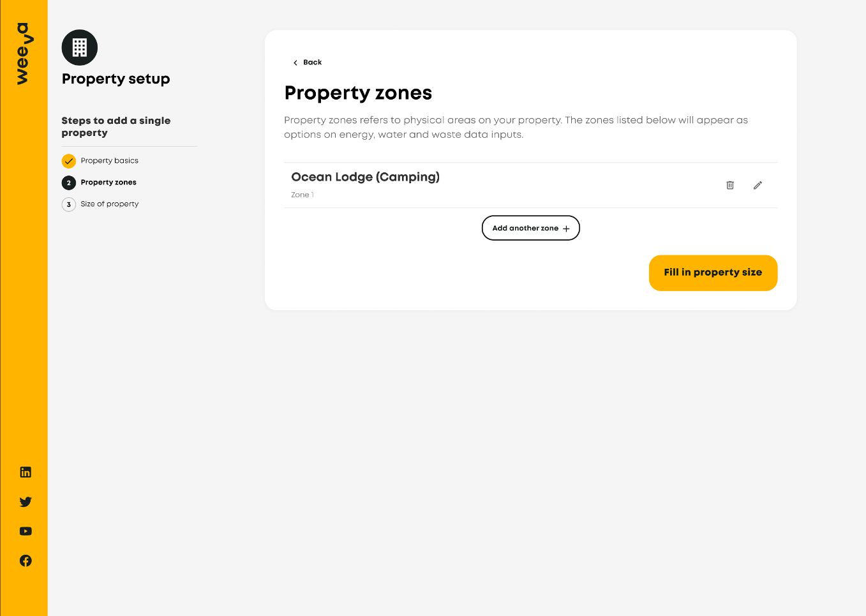Screen dimensions: 866x616
Task: Go to the Property basics step
Action: [x=109, y=161]
